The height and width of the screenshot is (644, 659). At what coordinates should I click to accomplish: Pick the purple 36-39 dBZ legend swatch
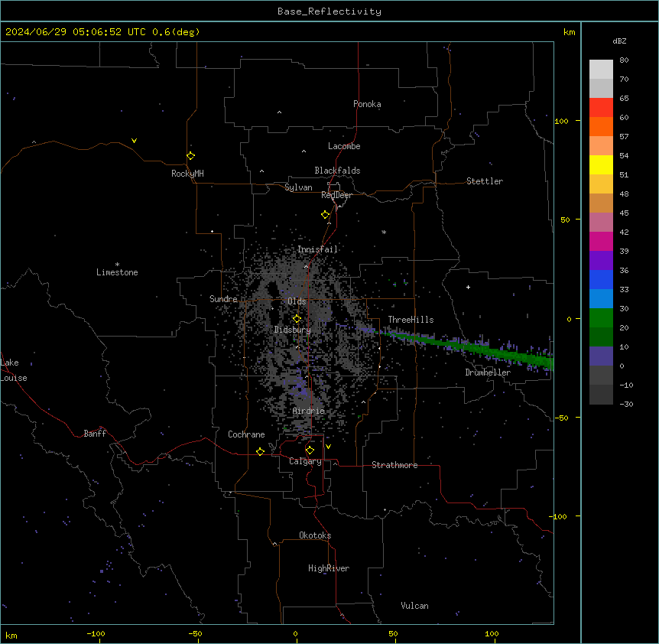(601, 261)
